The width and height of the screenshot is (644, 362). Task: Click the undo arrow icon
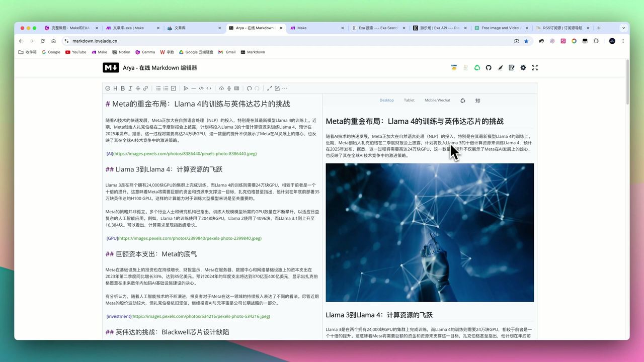click(x=249, y=88)
